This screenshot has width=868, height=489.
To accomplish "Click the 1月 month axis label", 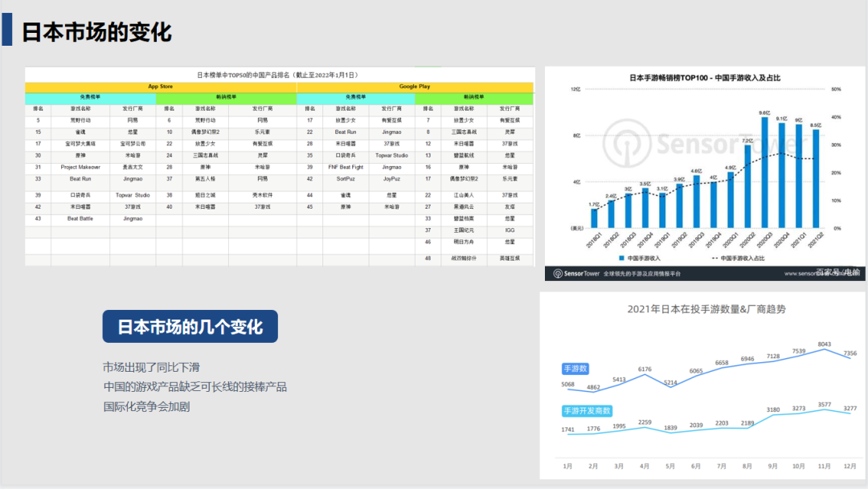I will pos(568,467).
